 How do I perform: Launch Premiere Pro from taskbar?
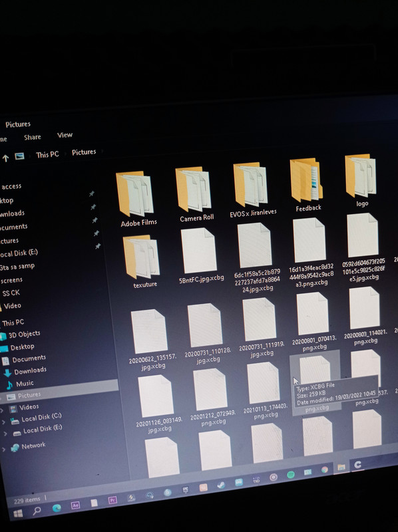pos(112,500)
